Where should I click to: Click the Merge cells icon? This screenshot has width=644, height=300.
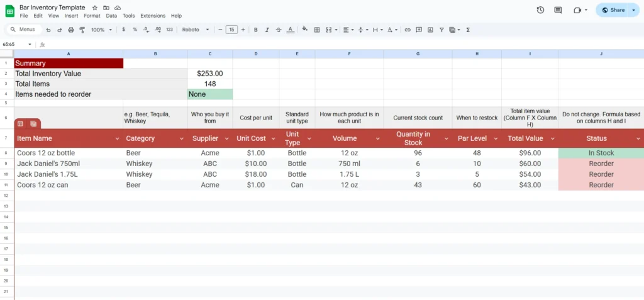point(328,30)
